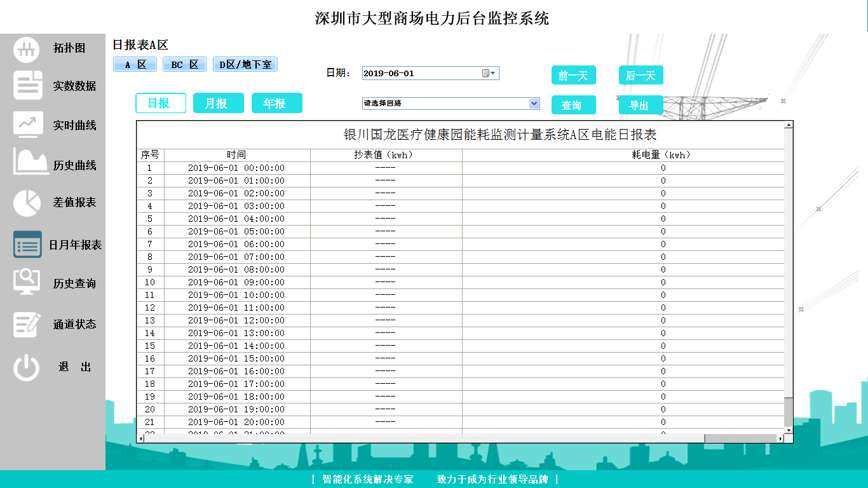Choose the D区/地下室 zone button
Image resolution: width=868 pixels, height=488 pixels.
pyautogui.click(x=245, y=65)
